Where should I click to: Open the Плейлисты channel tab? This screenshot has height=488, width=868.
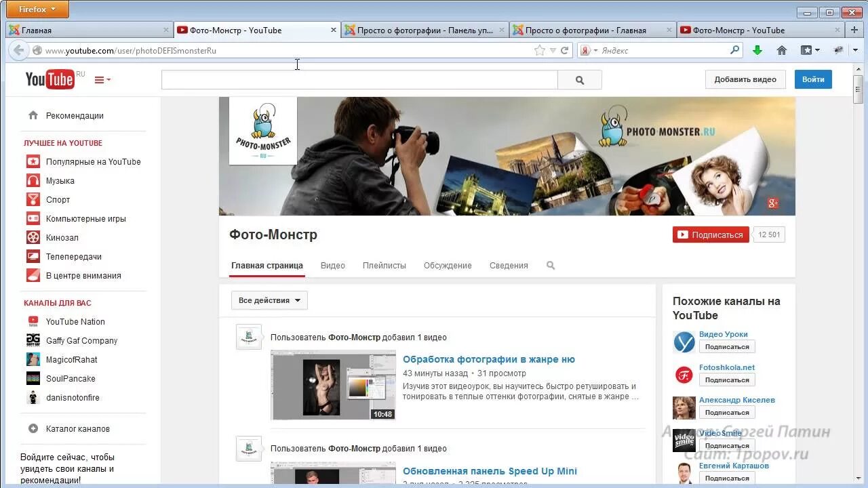point(384,266)
